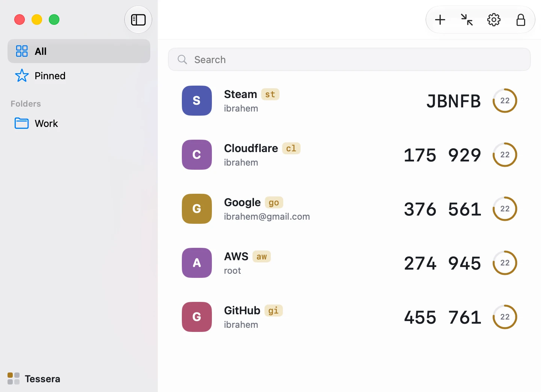
Task: Click the 'gi' tag on GitHub
Action: (274, 311)
